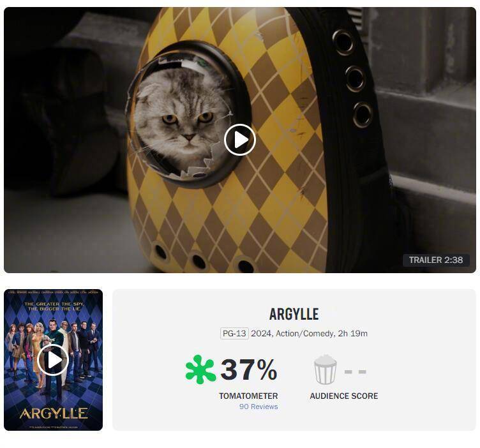The height and width of the screenshot is (448, 480).
Task: Open the 90 Reviews link
Action: pos(259,407)
